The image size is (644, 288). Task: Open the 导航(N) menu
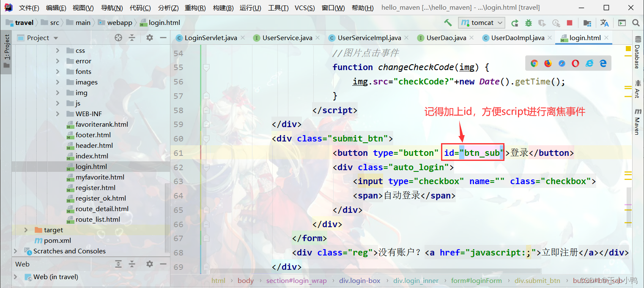tap(112, 8)
